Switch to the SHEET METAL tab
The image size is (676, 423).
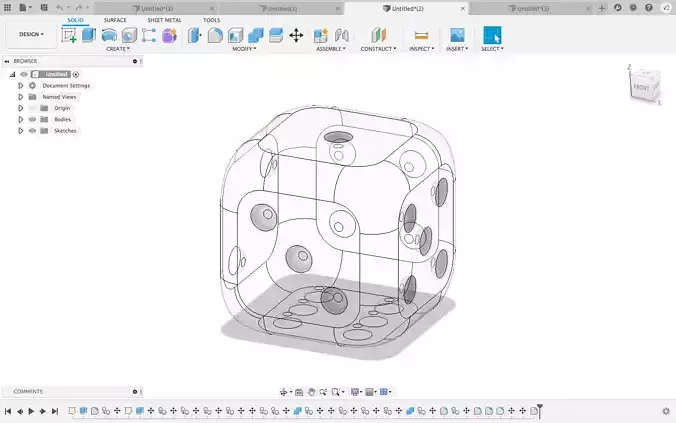pyautogui.click(x=164, y=20)
